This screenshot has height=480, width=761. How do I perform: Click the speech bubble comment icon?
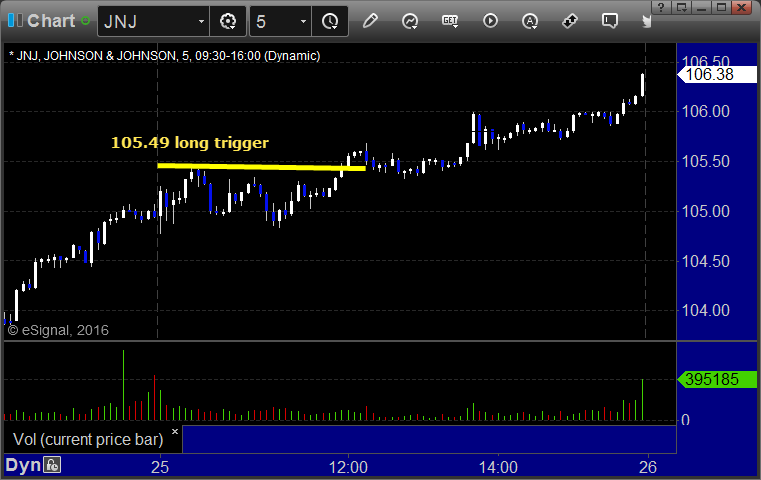(x=610, y=21)
